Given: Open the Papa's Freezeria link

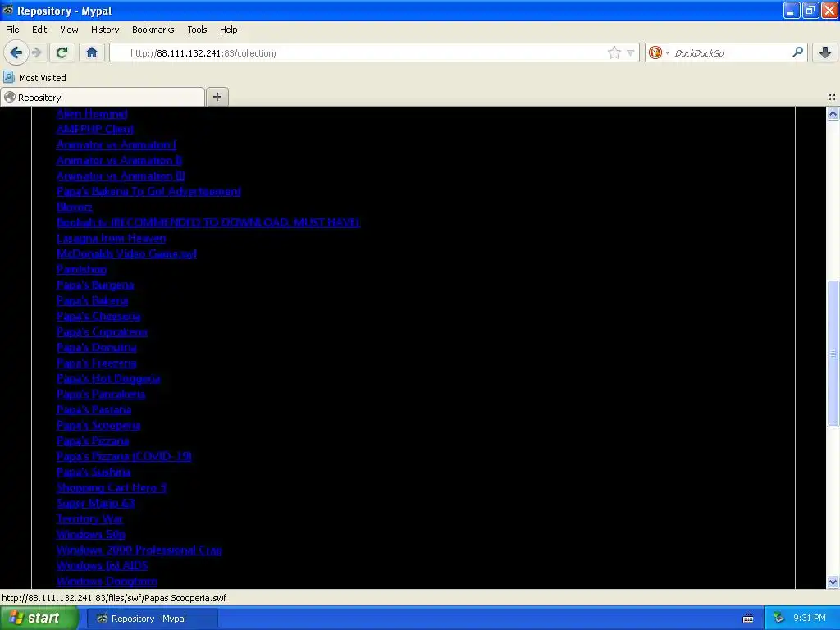Looking at the screenshot, I should coord(97,363).
